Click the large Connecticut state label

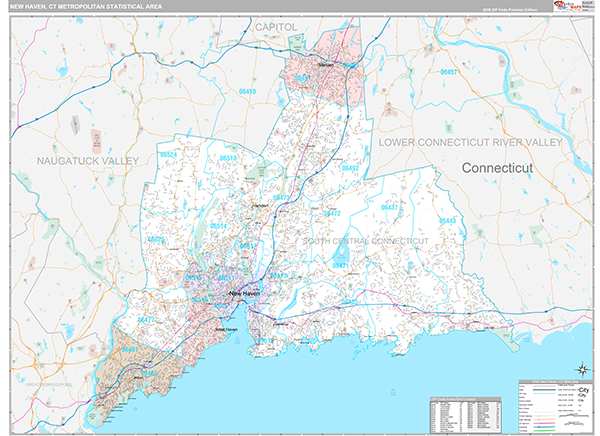tap(497, 168)
